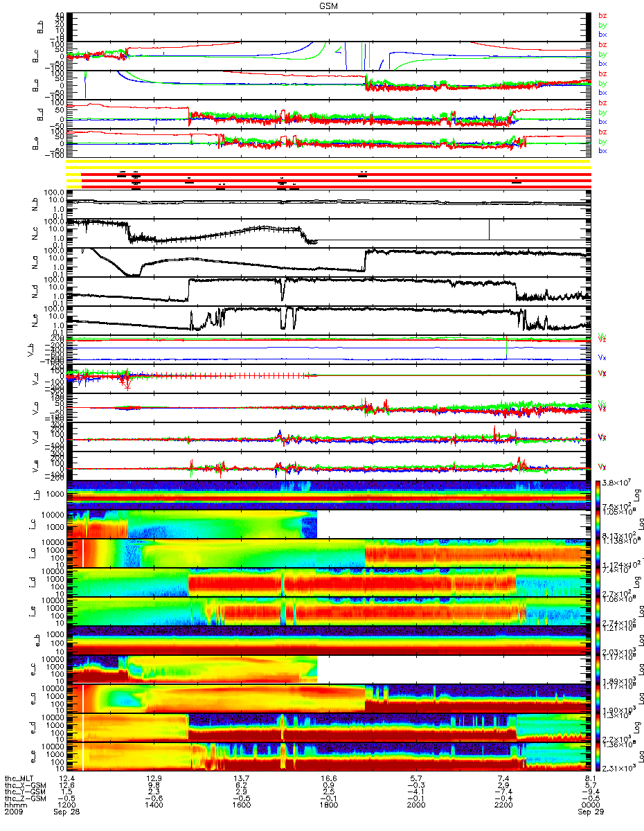The height and width of the screenshot is (831, 644).
Task: Select the B_e panel axis label
Action: [x=35, y=143]
